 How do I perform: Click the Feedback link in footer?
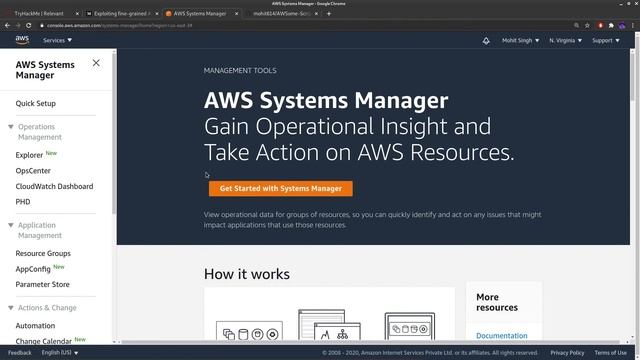point(20,352)
